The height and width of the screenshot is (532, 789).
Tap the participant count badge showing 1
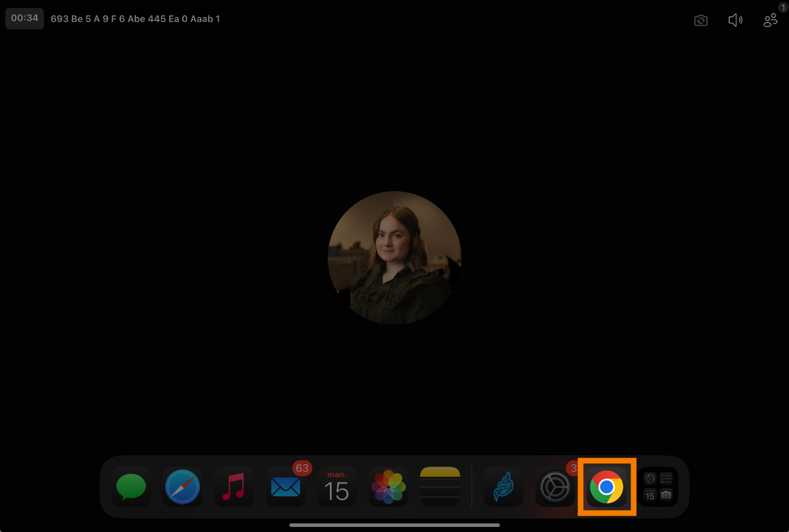click(x=783, y=7)
